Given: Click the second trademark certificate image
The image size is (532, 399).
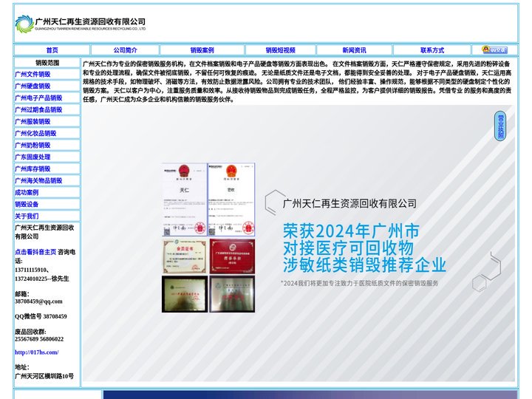Looking at the screenshot, I should pyautogui.click(x=231, y=199).
